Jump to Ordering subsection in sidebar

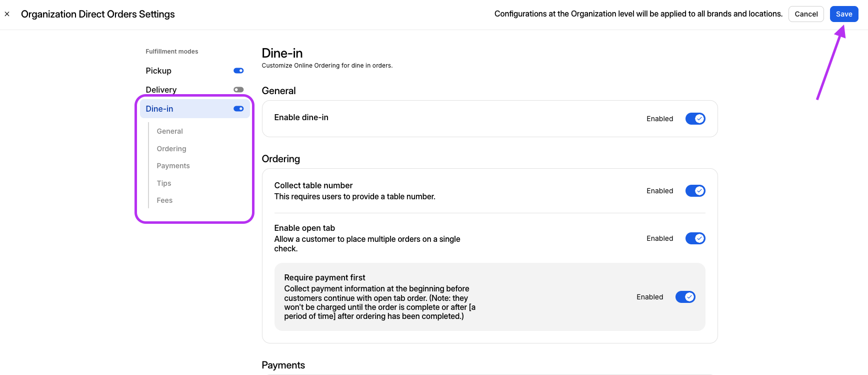click(171, 149)
